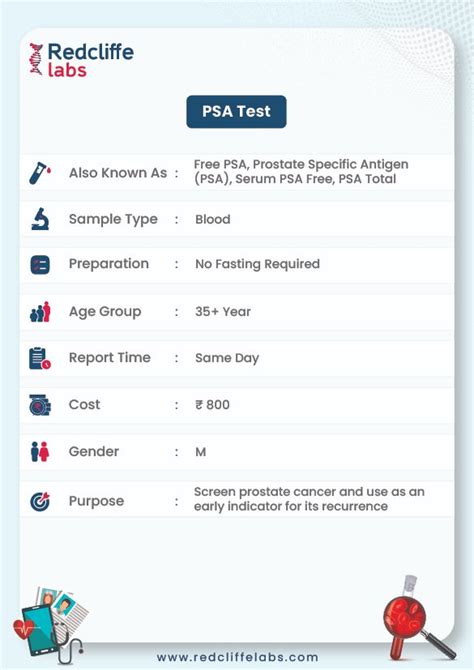Select the Blood sample type value
This screenshot has height=670, width=474.
point(213,219)
